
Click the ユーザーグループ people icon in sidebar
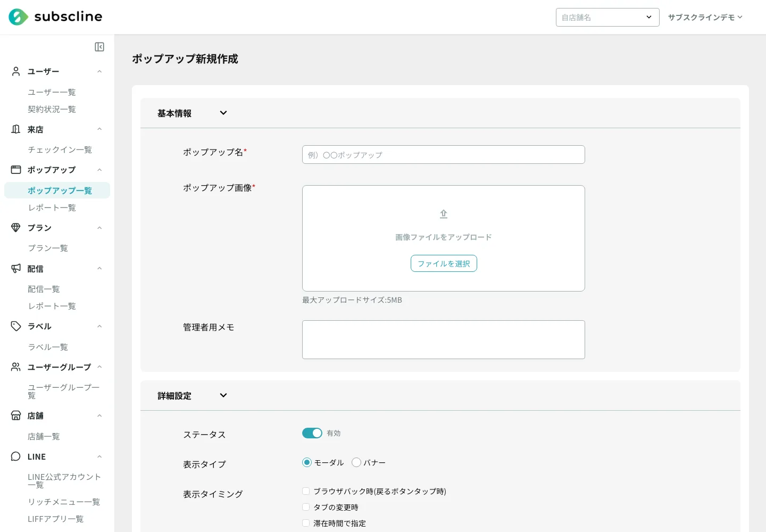pos(16,367)
